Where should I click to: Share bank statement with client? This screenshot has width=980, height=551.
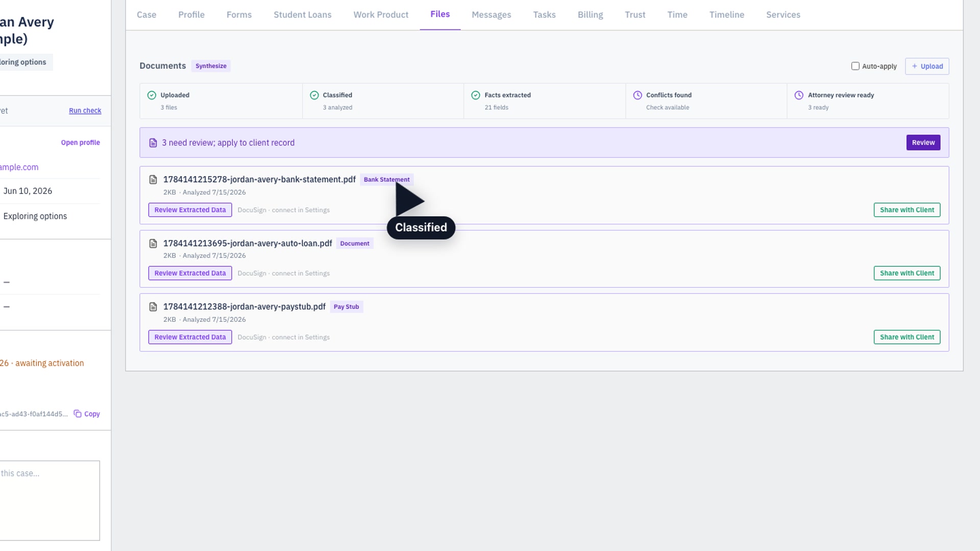coord(907,210)
